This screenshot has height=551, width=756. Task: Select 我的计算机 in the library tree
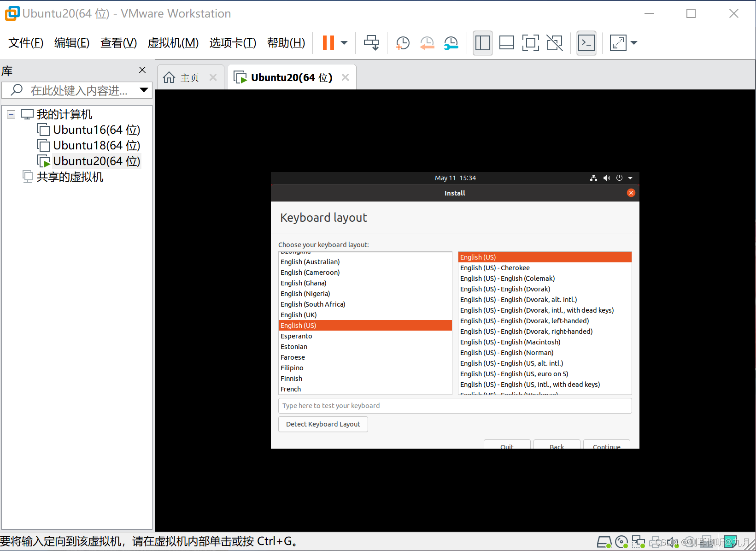pos(64,114)
